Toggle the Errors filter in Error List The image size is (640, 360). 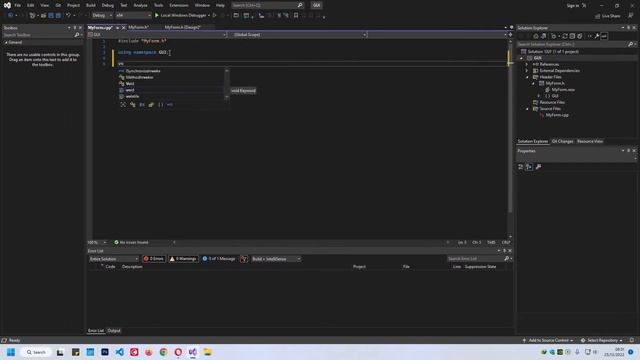pyautogui.click(x=154, y=259)
